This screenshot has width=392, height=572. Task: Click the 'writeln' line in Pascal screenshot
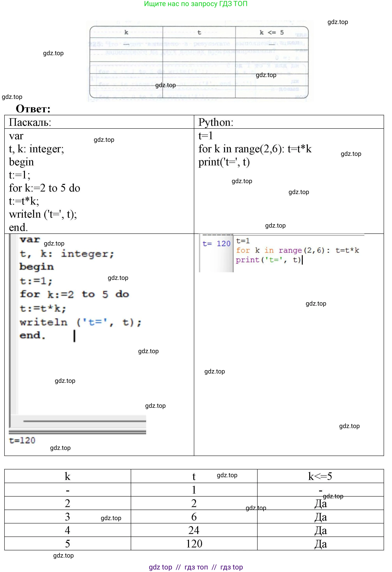click(80, 322)
